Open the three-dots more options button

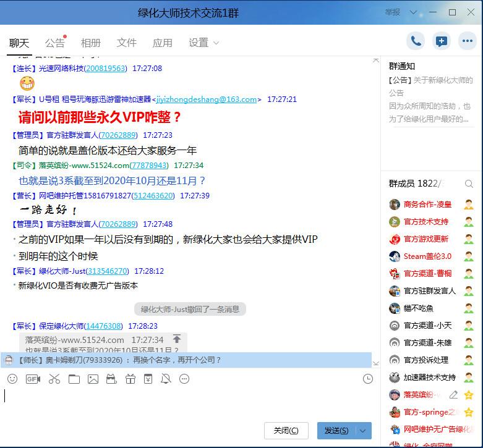(468, 41)
